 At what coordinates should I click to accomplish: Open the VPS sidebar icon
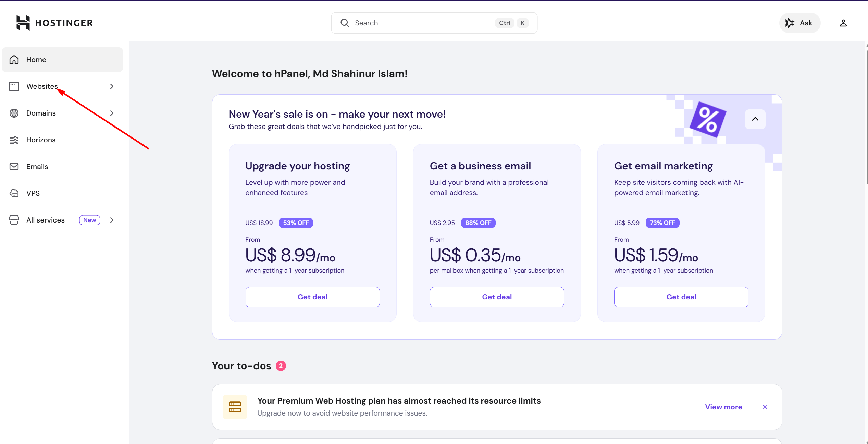(x=14, y=193)
